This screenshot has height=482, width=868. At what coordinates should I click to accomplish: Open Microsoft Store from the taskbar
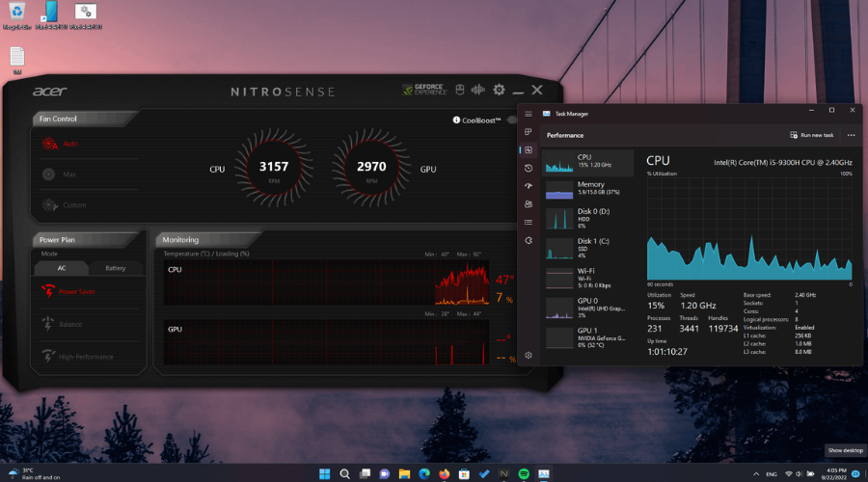click(x=464, y=473)
